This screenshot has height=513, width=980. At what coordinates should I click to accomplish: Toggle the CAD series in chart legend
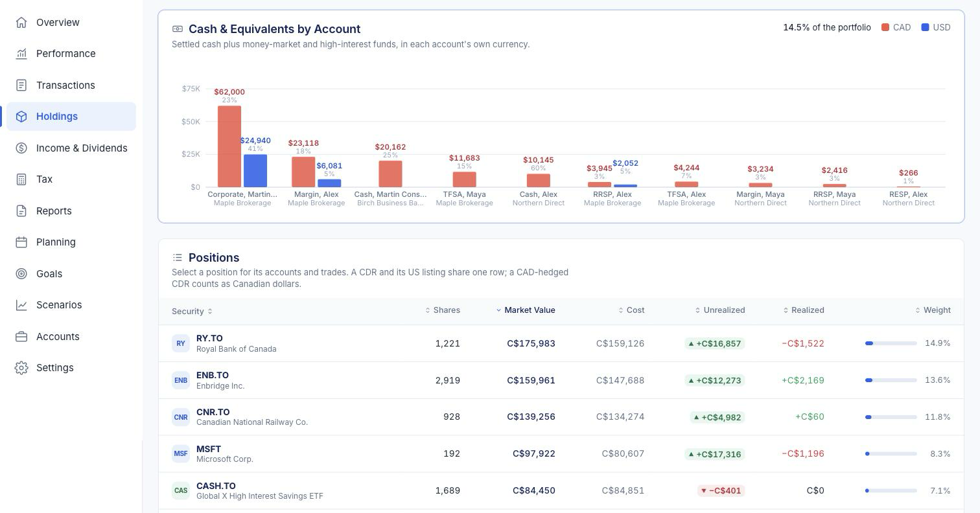[x=896, y=27]
